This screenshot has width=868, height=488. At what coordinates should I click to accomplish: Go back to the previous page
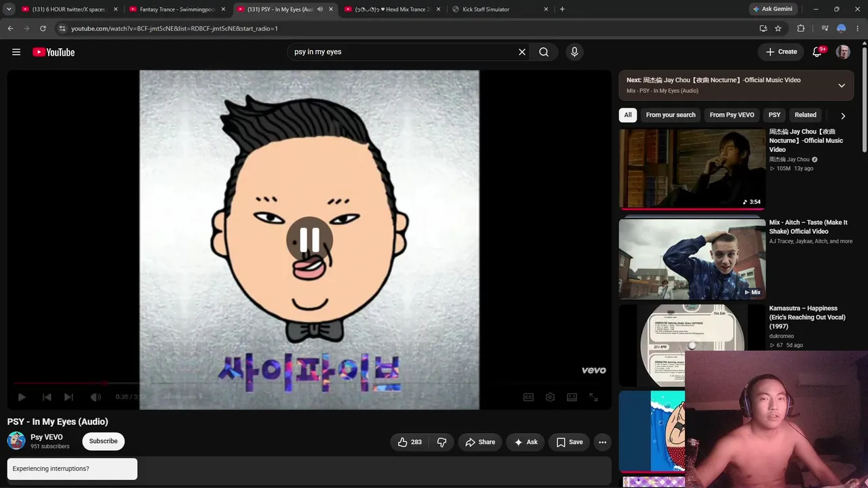point(10,28)
